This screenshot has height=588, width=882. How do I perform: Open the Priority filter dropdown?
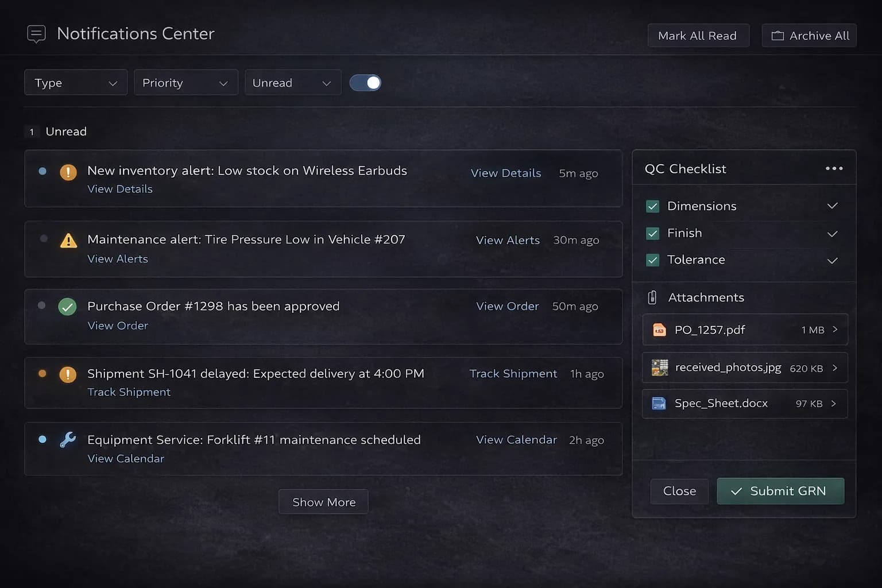tap(185, 83)
